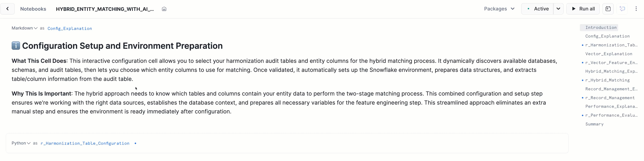This screenshot has width=644, height=161.
Task: Click the warehouse icon beside notebook title
Action: 164,9
